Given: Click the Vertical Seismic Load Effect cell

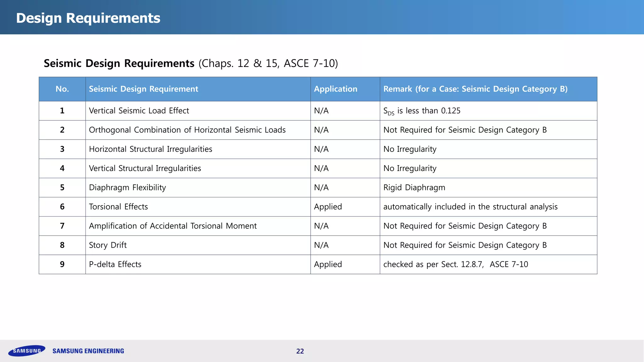Looking at the screenshot, I should [139, 111].
